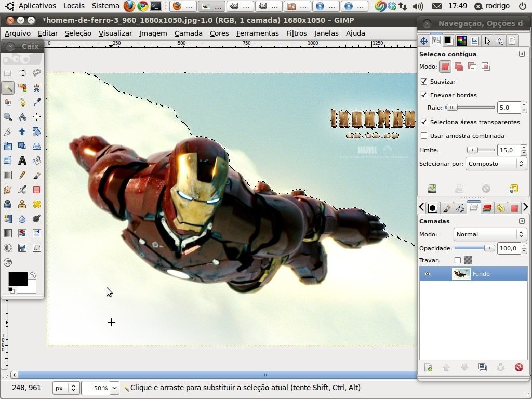Select the Move tool in toolbox
Image resolution: width=532 pixels, height=399 pixels.
[22, 131]
